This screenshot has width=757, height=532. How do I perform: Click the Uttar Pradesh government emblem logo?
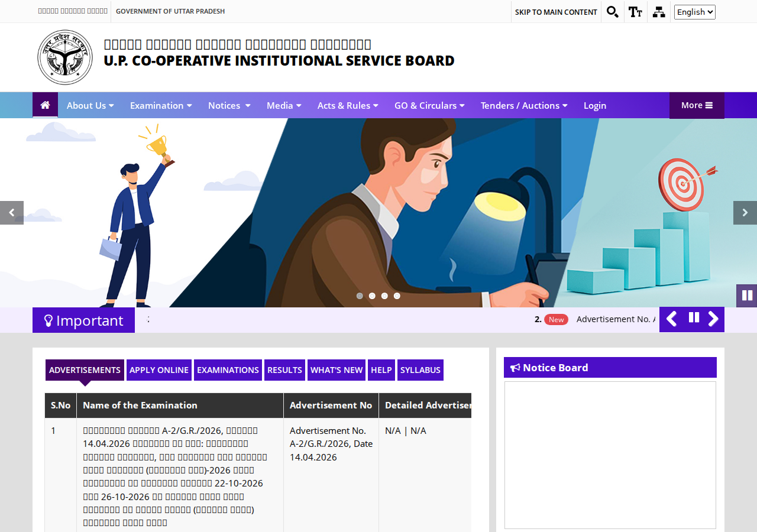tap(65, 57)
